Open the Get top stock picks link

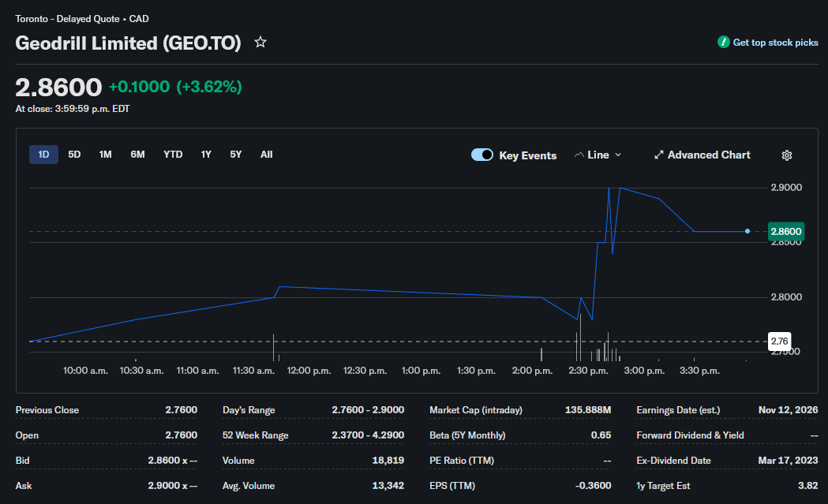775,43
